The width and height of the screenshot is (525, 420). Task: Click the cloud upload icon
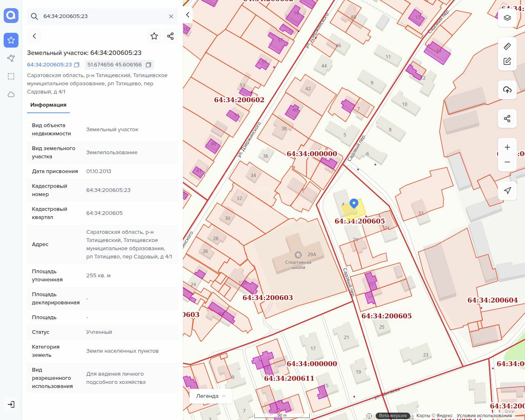507,90
